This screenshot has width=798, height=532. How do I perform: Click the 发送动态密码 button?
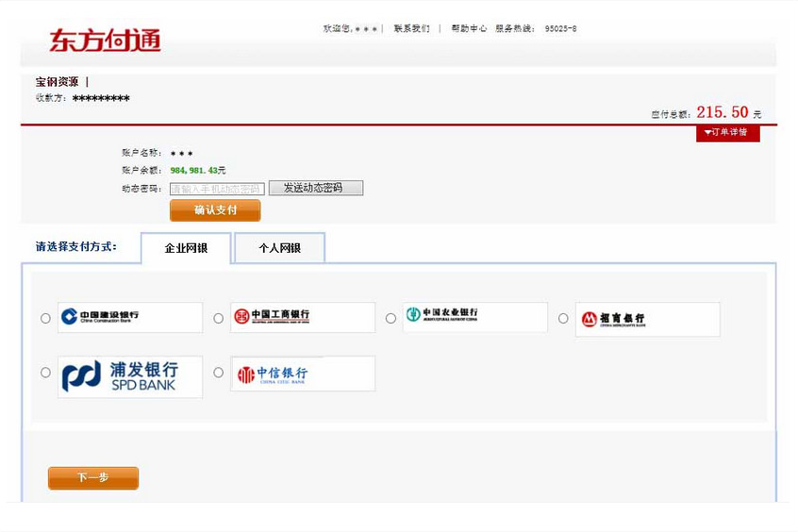[316, 188]
